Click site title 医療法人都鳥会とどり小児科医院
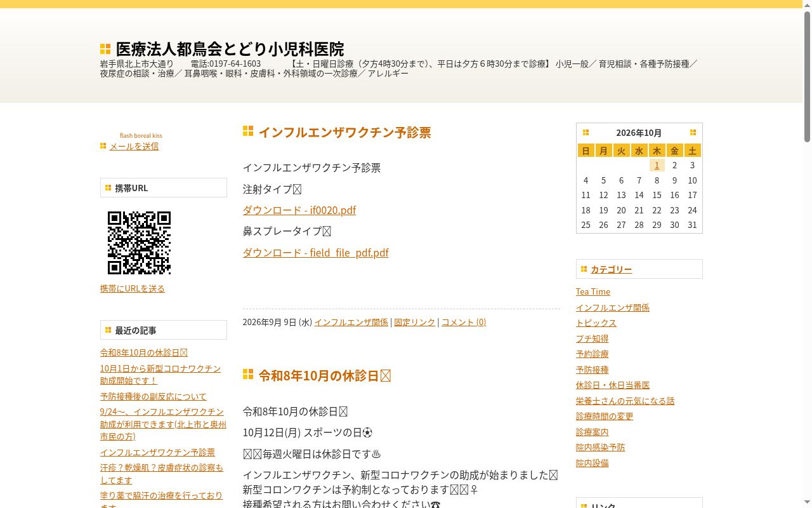Viewport: 812px width, 508px height. pos(230,49)
